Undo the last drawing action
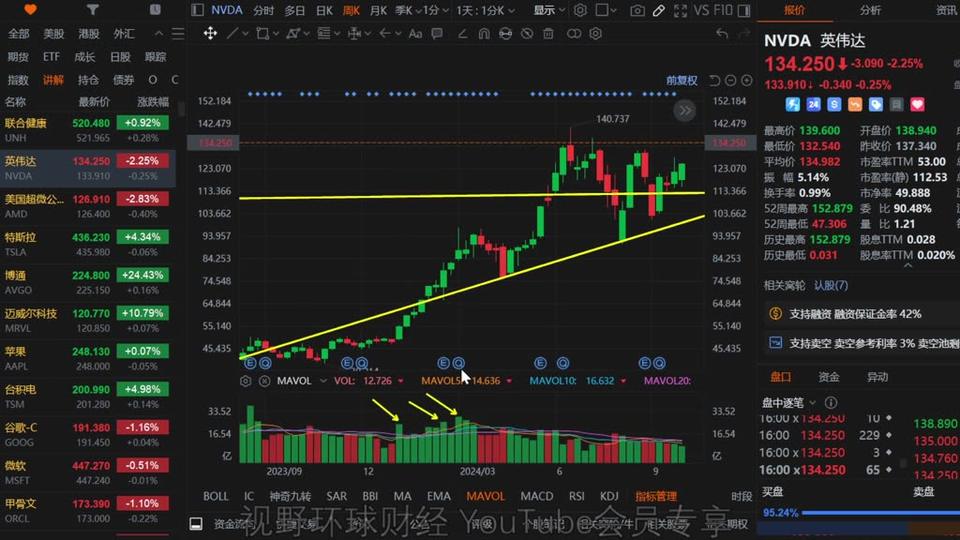This screenshot has height=540, width=960. tap(722, 33)
